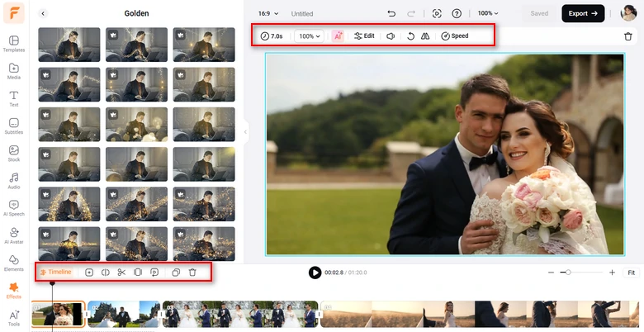Open the Audio sidebar panel
The image size is (644, 332).
pyautogui.click(x=14, y=181)
